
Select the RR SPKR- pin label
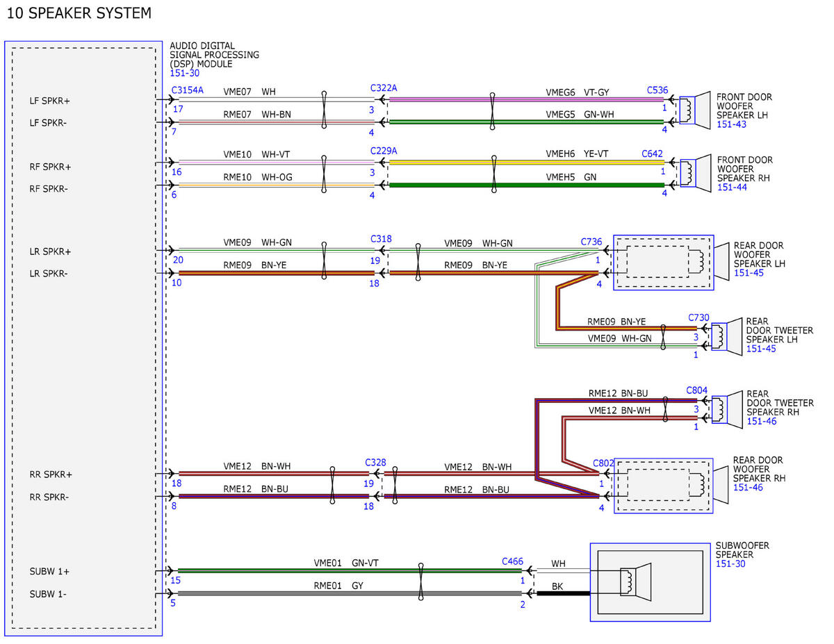tap(50, 497)
